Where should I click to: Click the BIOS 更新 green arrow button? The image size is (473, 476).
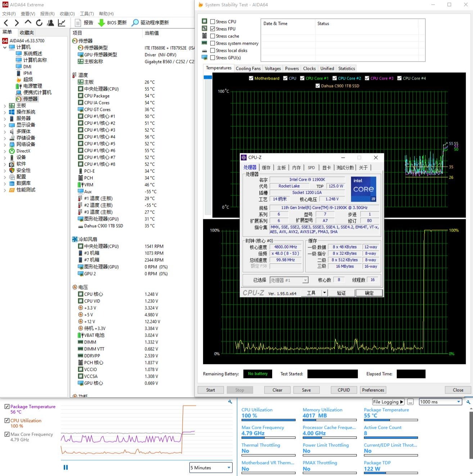pyautogui.click(x=112, y=23)
